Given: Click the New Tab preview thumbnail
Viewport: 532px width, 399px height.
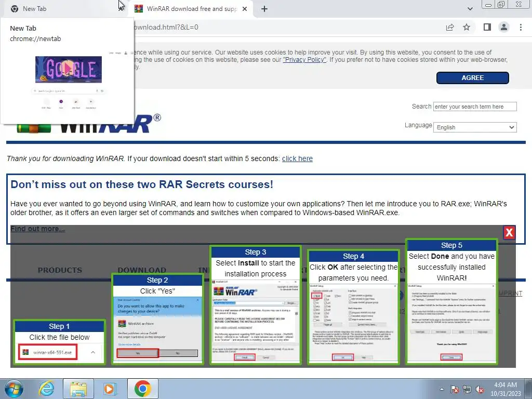Looking at the screenshot, I should (x=69, y=83).
